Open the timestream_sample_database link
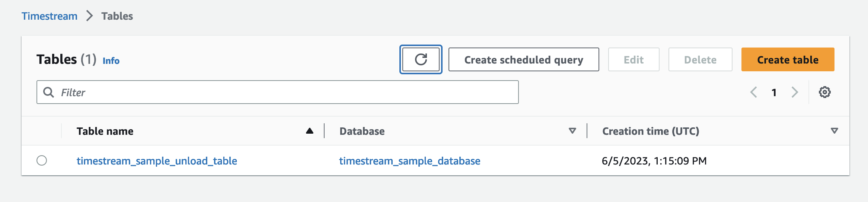This screenshot has height=202, width=868. (x=409, y=161)
